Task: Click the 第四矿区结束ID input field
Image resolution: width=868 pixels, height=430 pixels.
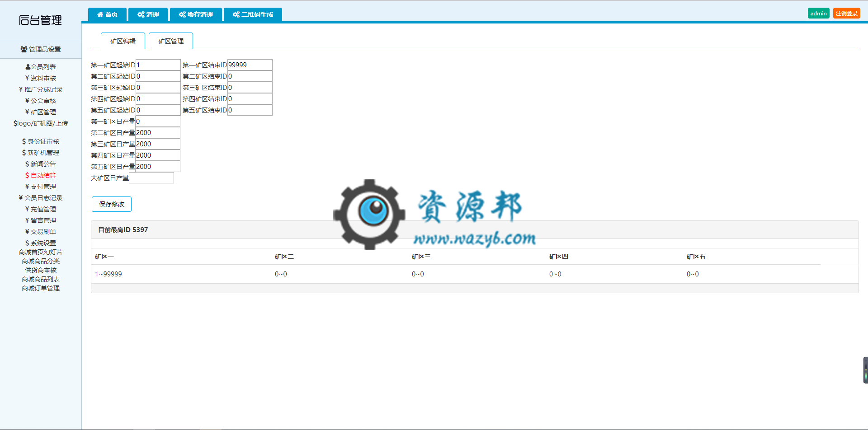Action: click(x=250, y=99)
